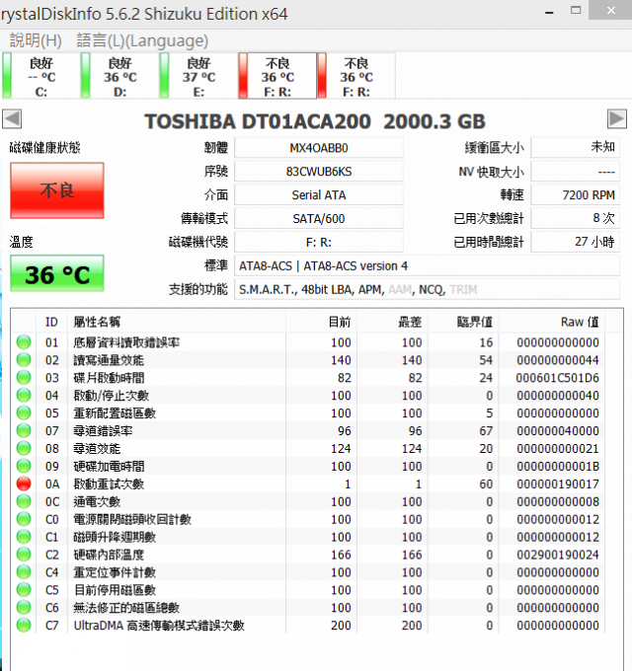The width and height of the screenshot is (632, 672).
Task: Click the 目前 column header
Action: tap(321, 322)
